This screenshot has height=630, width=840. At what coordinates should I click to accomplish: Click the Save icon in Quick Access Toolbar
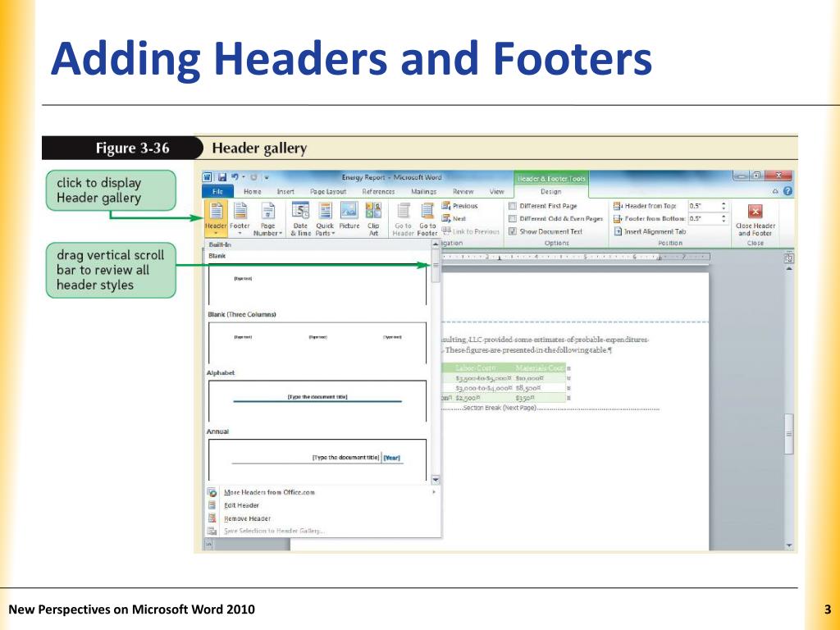point(221,177)
